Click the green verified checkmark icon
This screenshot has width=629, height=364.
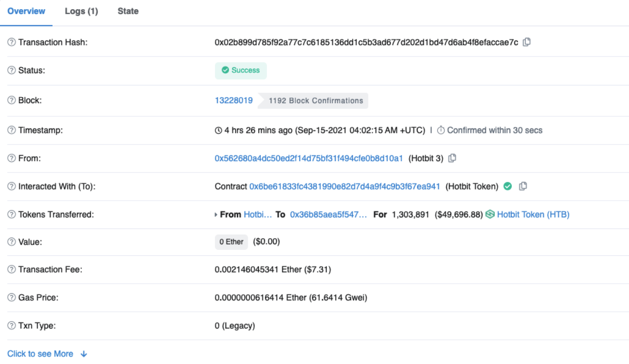(x=508, y=187)
